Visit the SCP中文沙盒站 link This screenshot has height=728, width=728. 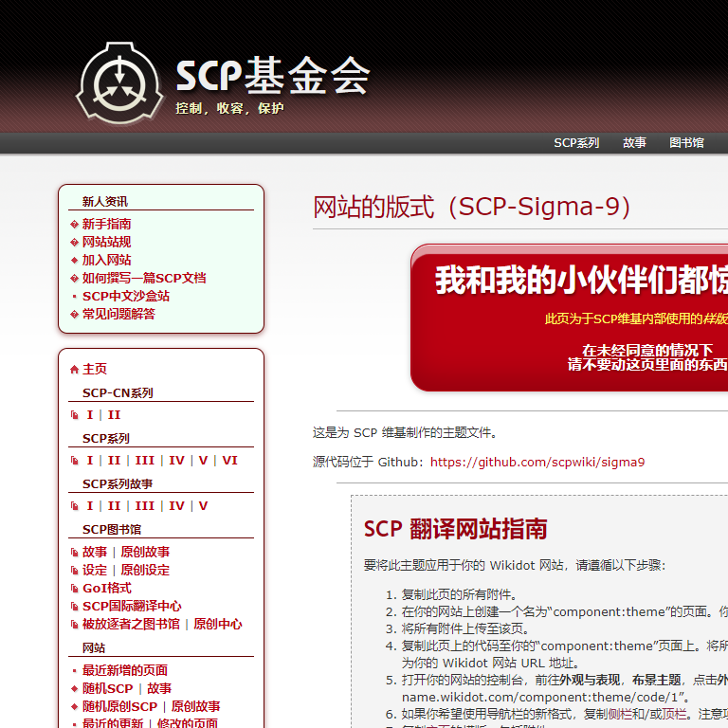tap(125, 297)
